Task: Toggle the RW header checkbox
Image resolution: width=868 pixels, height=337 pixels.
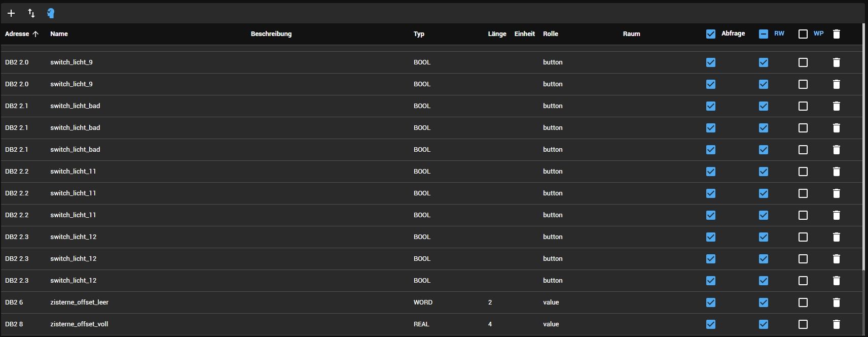Action: pos(764,34)
